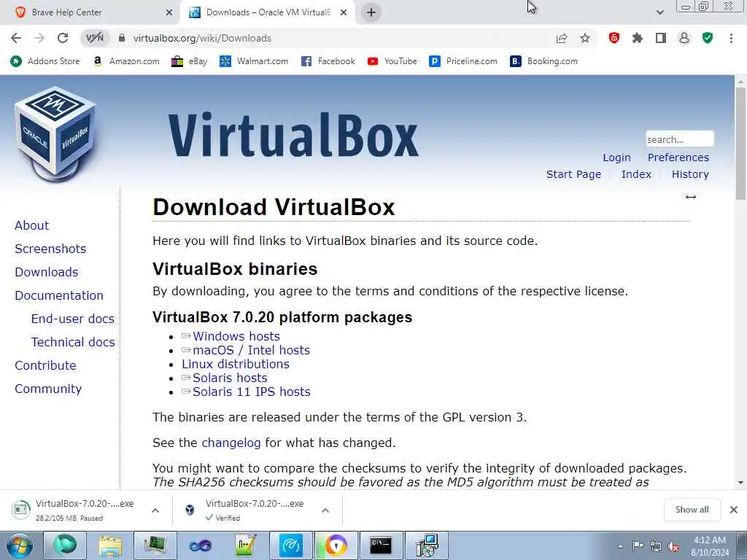
Task: Close the Brave Help Center tab
Action: (x=169, y=12)
